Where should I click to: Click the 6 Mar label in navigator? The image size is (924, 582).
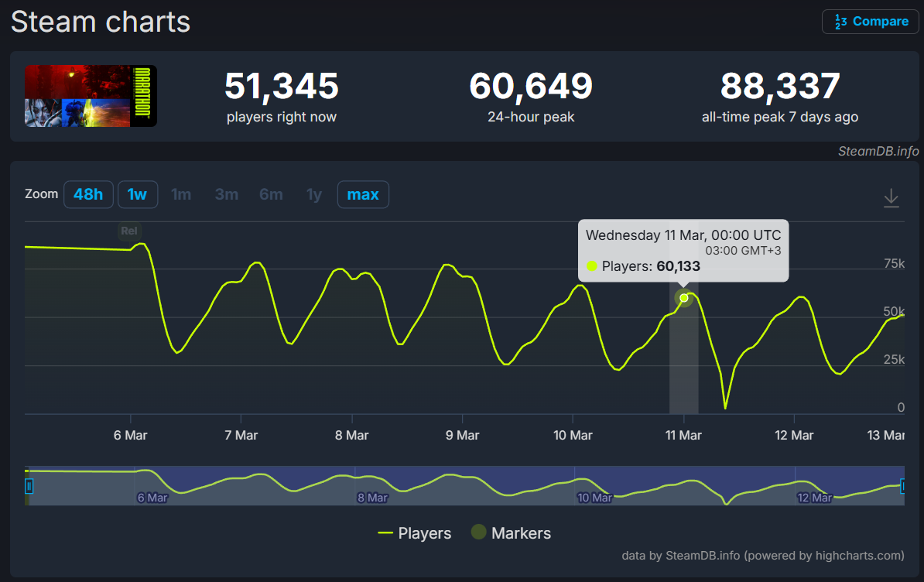[152, 498]
